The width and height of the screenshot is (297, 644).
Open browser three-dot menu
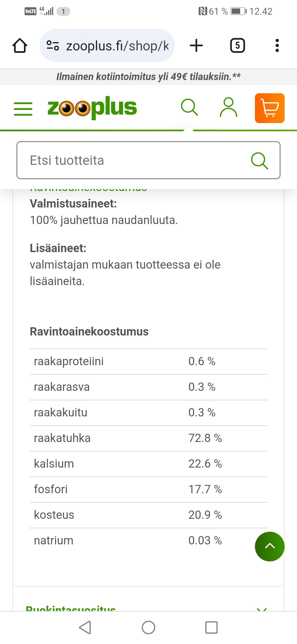(277, 46)
